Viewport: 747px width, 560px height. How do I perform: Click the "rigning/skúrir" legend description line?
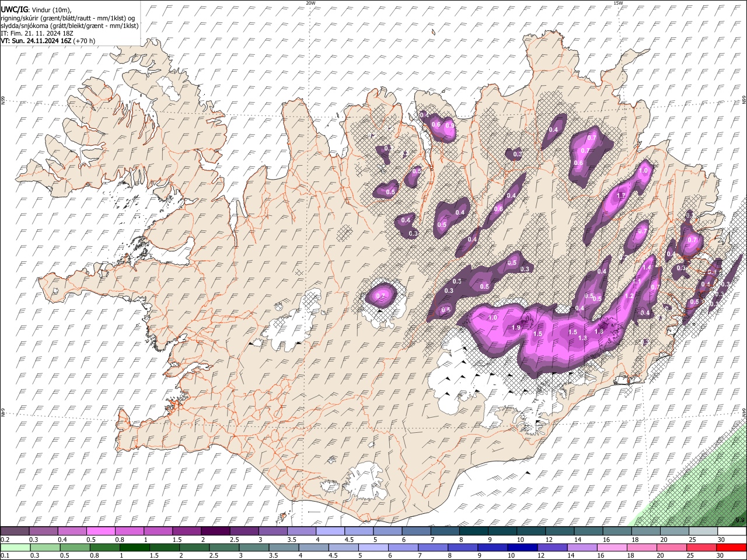point(69,18)
